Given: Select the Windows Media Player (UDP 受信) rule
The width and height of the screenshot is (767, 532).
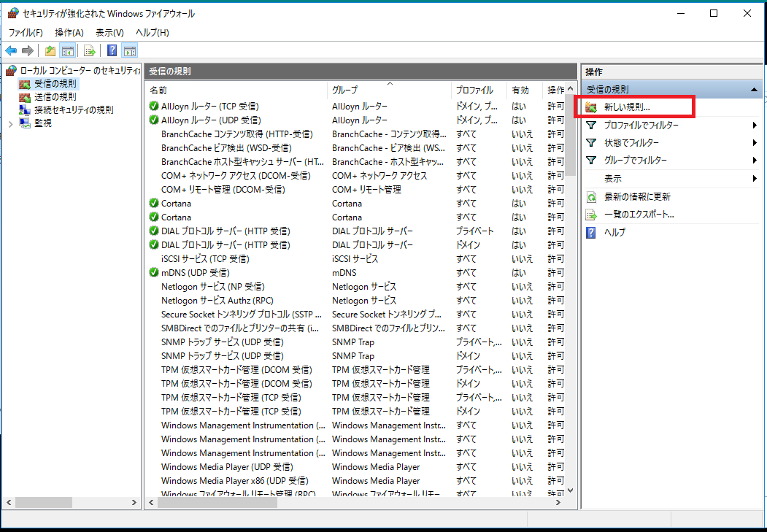Looking at the screenshot, I should [x=227, y=467].
